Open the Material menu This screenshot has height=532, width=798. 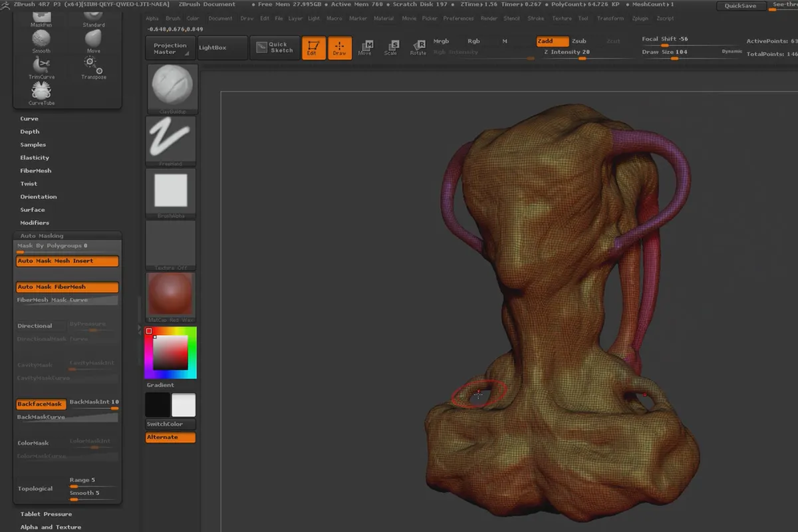[x=384, y=19]
